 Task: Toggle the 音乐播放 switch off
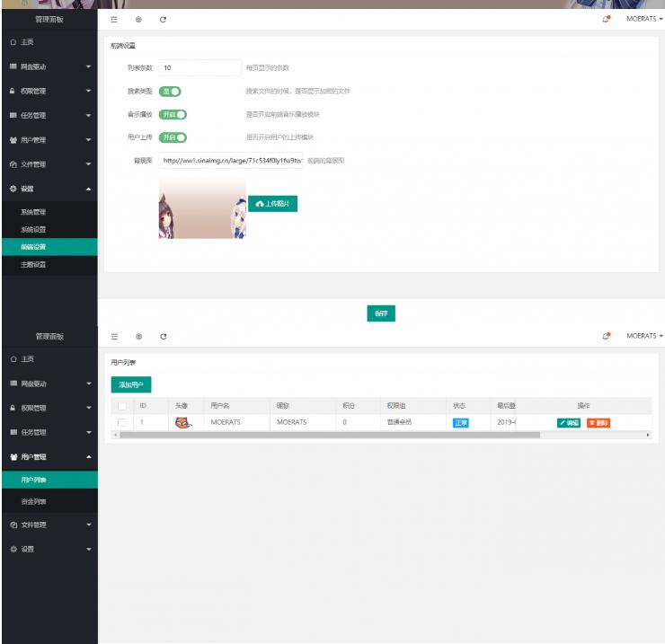tap(173, 114)
